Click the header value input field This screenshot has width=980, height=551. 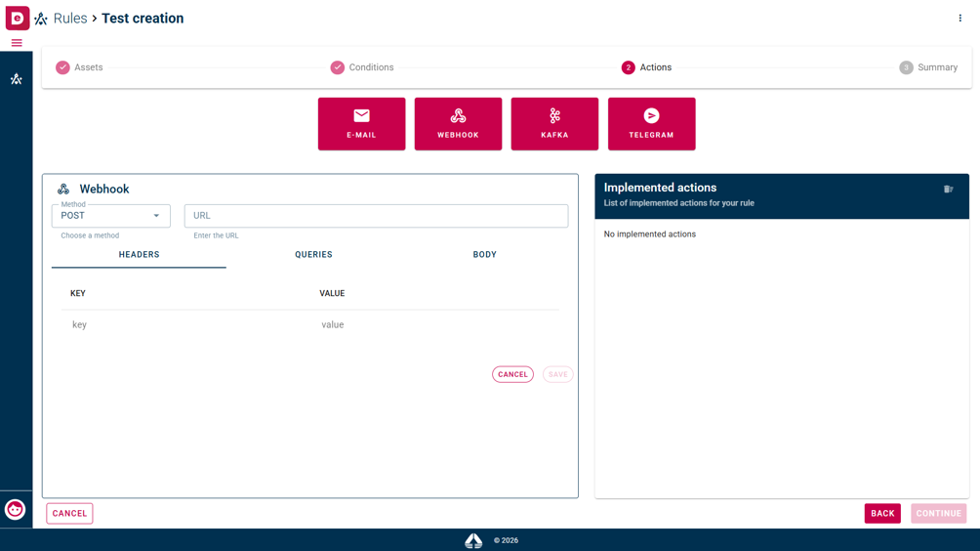pos(435,324)
